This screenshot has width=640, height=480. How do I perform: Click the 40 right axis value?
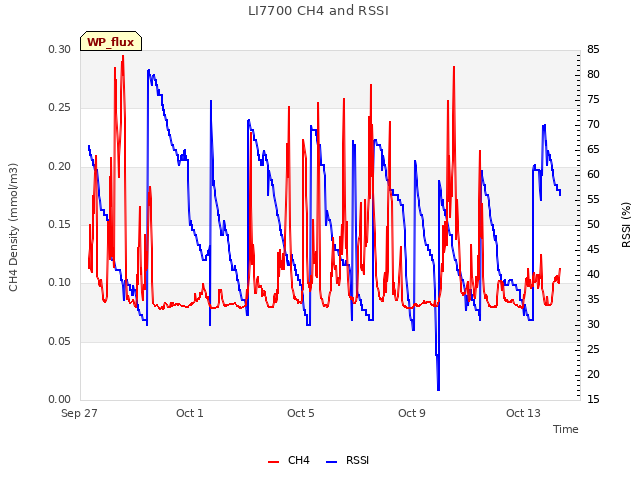pos(593,274)
